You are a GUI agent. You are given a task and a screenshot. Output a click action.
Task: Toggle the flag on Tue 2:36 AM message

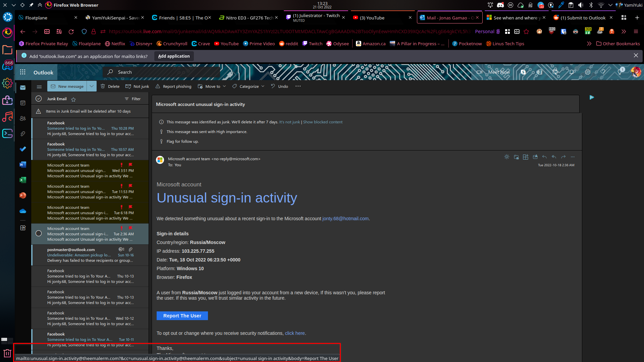point(130,228)
